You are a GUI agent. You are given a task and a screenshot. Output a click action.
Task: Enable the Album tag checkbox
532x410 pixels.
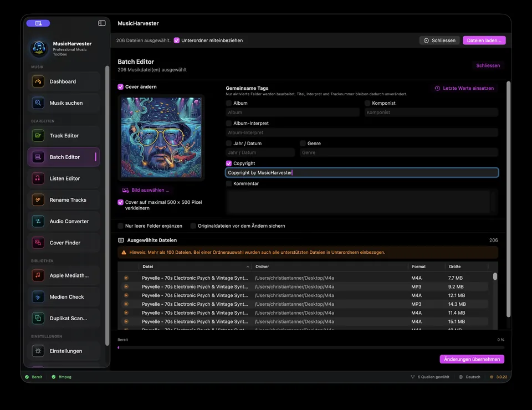pyautogui.click(x=229, y=103)
